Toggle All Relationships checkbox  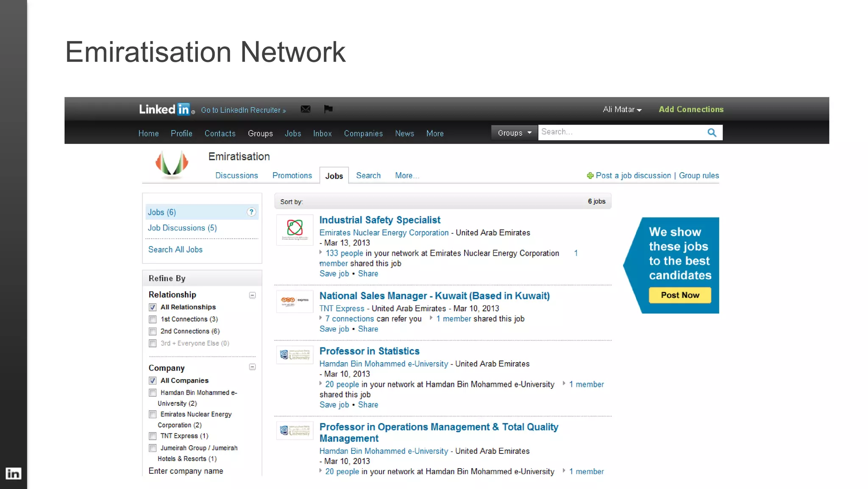tap(153, 307)
